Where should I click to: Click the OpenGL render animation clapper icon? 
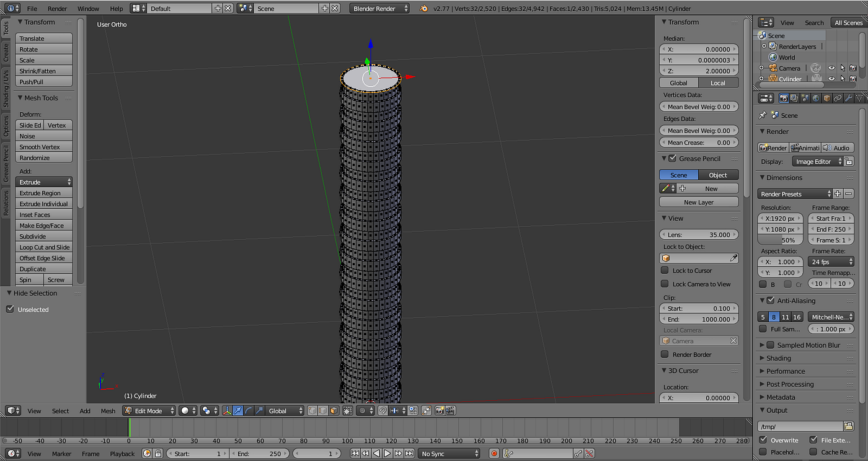coord(451,411)
